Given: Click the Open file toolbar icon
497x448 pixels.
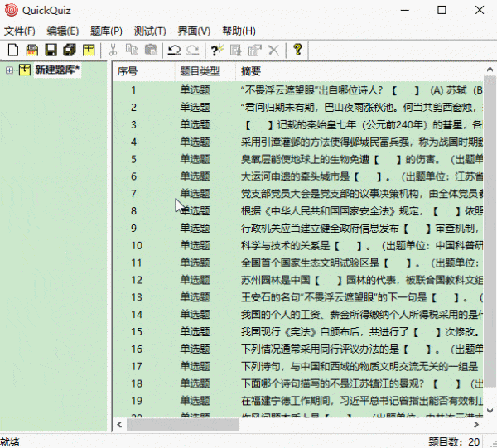Looking at the screenshot, I should point(31,51).
